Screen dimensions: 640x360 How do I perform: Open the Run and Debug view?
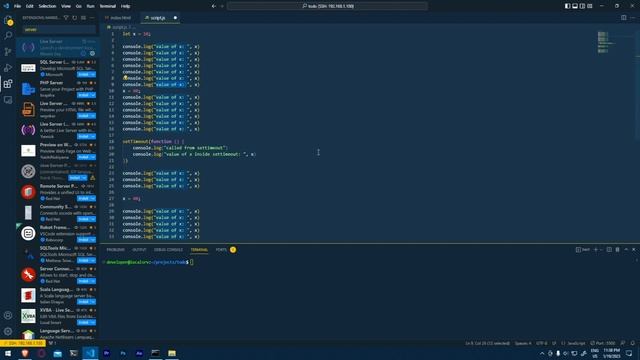tap(8, 68)
